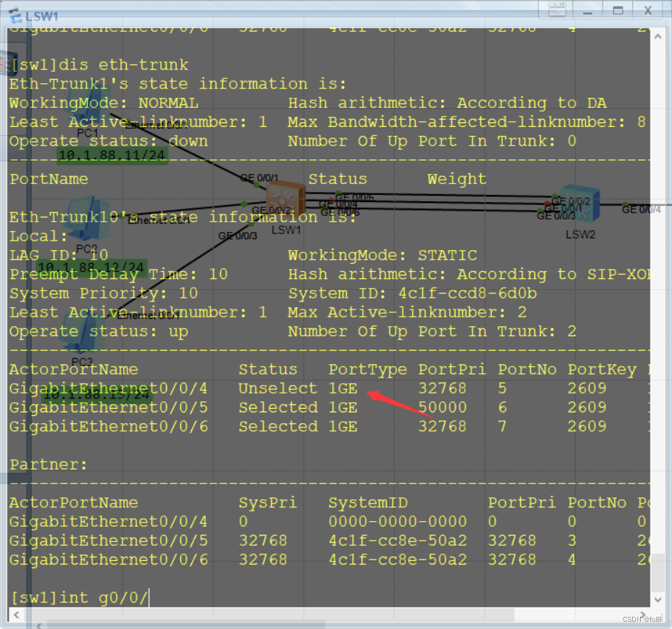This screenshot has height=629, width=672.
Task: Click the 'Operate status: down' text
Action: pos(109,141)
